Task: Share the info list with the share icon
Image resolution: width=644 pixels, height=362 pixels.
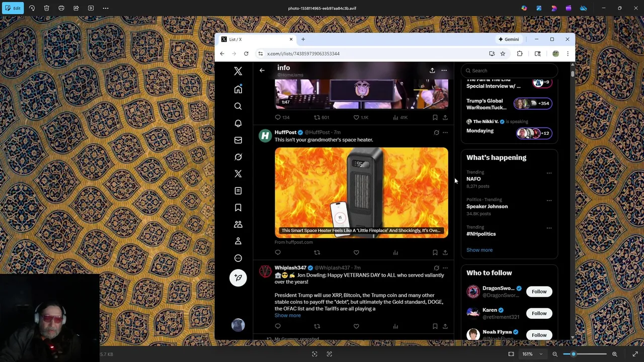Action: (432, 70)
